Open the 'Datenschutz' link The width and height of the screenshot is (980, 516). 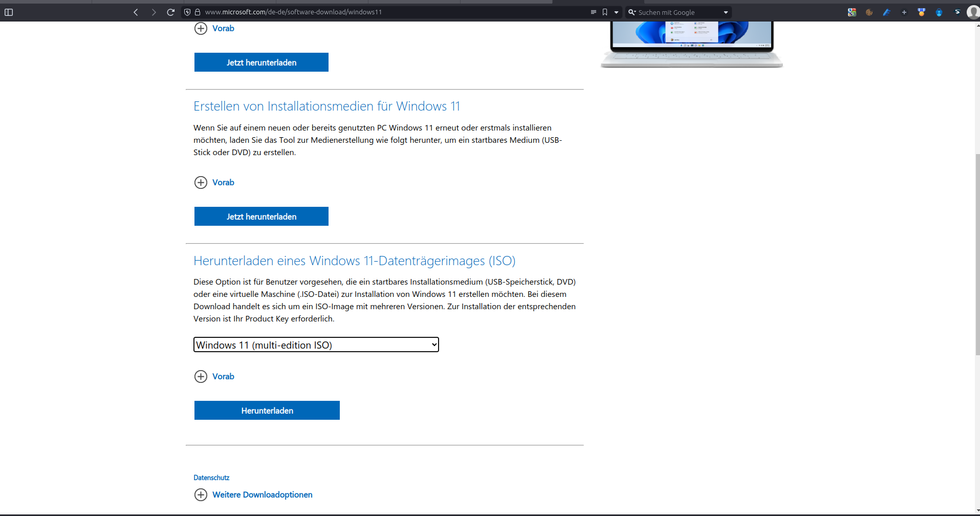click(x=211, y=478)
